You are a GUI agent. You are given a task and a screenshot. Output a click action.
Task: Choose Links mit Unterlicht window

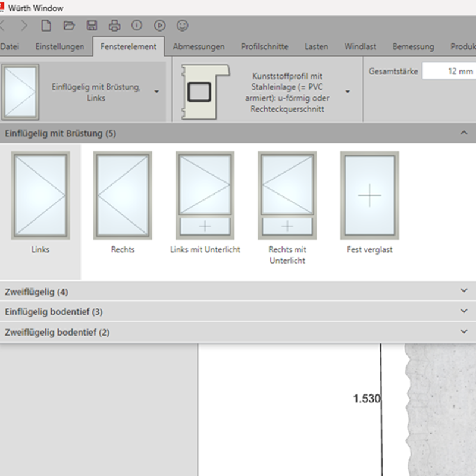[x=205, y=196]
